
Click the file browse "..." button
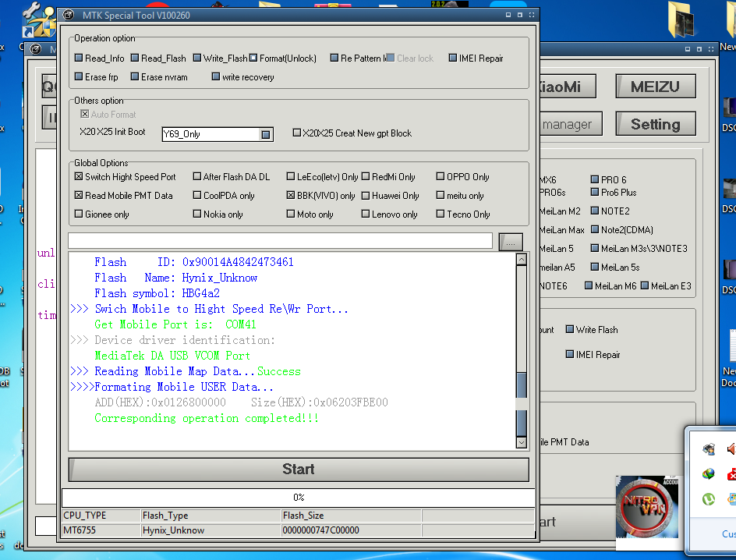pyautogui.click(x=510, y=241)
